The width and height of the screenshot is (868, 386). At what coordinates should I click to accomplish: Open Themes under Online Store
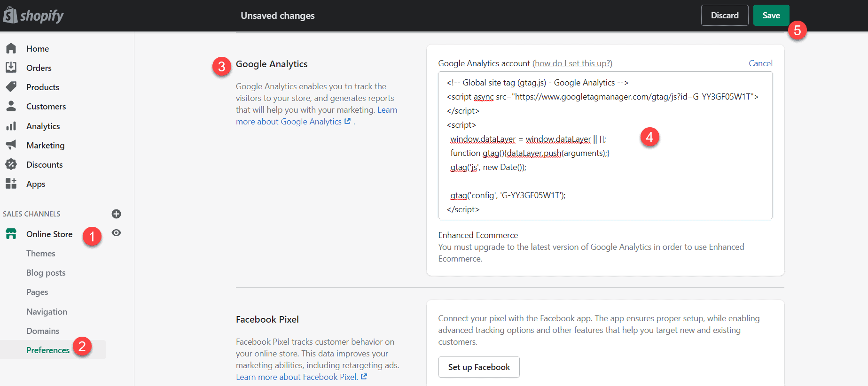pos(41,253)
